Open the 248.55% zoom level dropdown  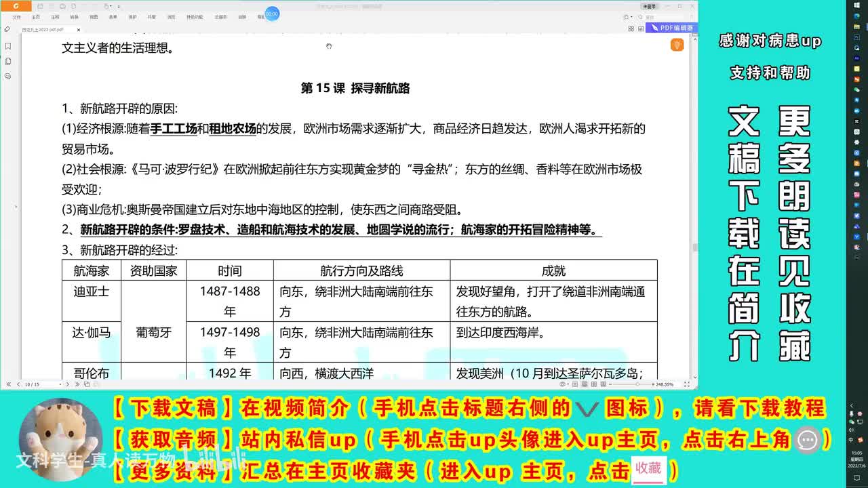point(666,384)
